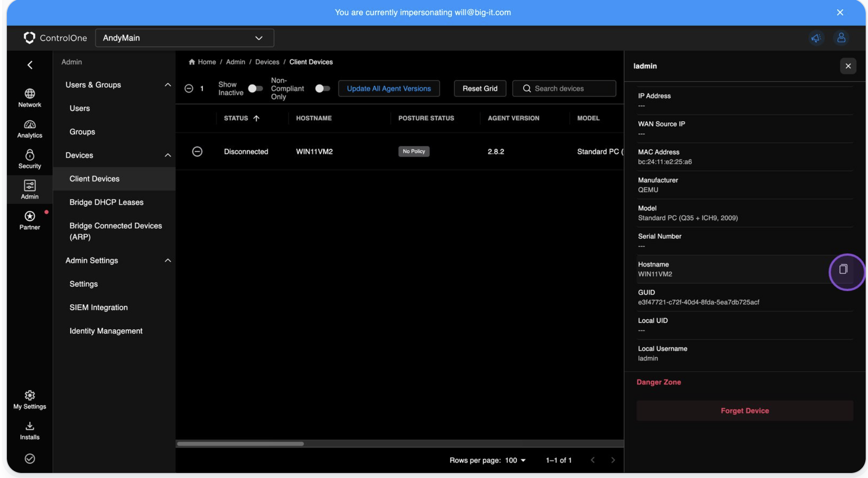Collapse the Users & Groups section
The height and width of the screenshot is (478, 868).
tap(167, 85)
